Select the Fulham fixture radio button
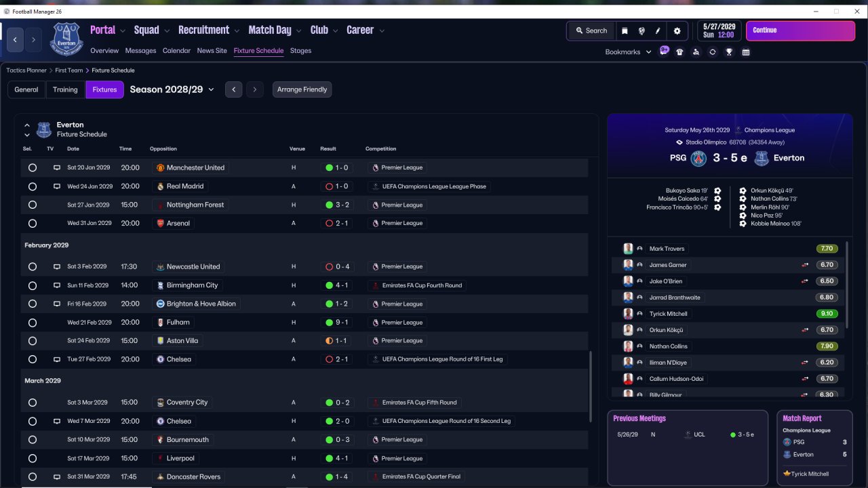 click(33, 323)
